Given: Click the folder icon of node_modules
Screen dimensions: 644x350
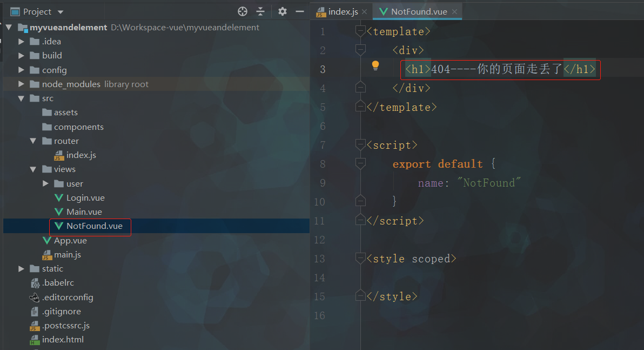Looking at the screenshot, I should click(35, 84).
